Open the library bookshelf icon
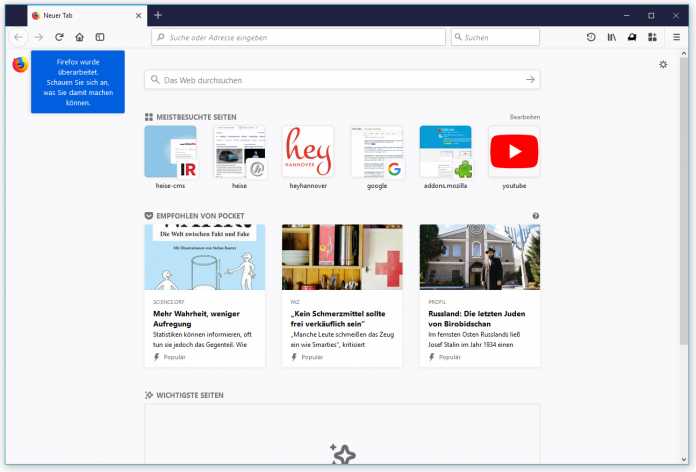This screenshot has height=472, width=696. [611, 37]
